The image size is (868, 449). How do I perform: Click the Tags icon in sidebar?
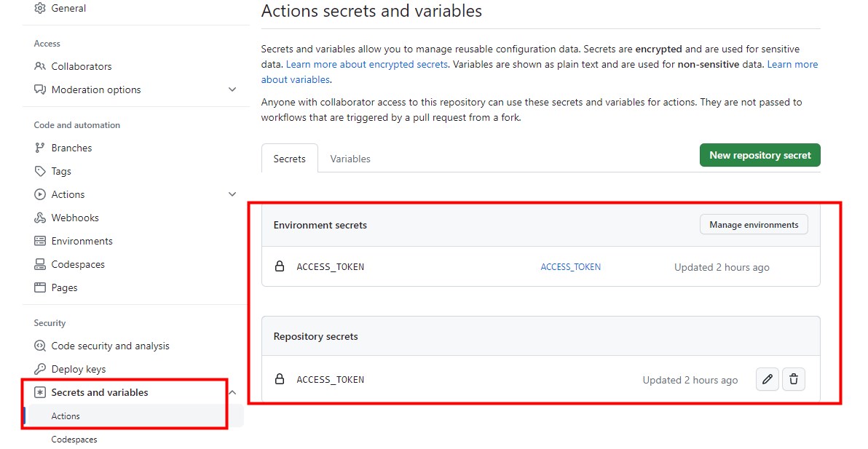pos(40,171)
